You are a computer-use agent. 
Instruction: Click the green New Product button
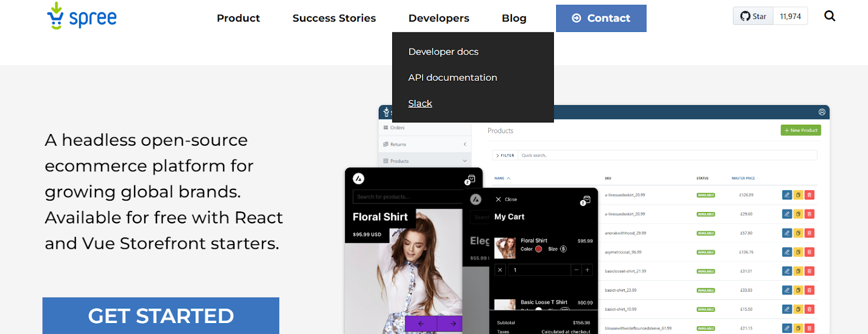click(x=801, y=130)
